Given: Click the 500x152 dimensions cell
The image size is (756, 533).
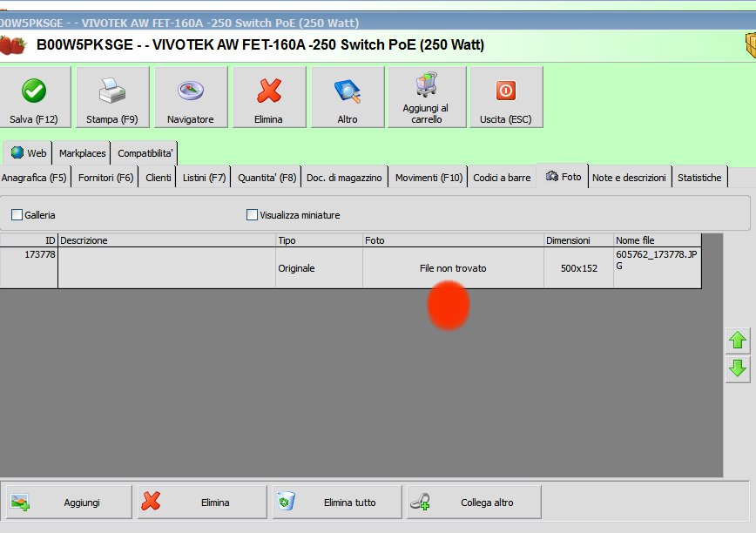Looking at the screenshot, I should click(578, 268).
